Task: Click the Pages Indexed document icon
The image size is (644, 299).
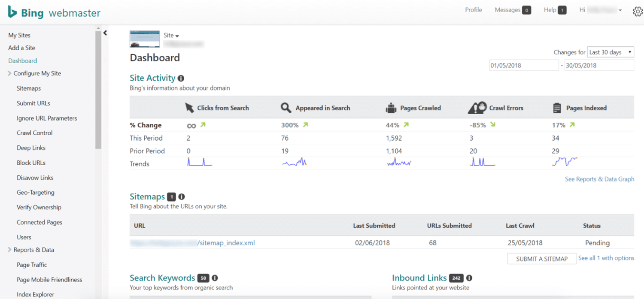Action: click(x=557, y=108)
